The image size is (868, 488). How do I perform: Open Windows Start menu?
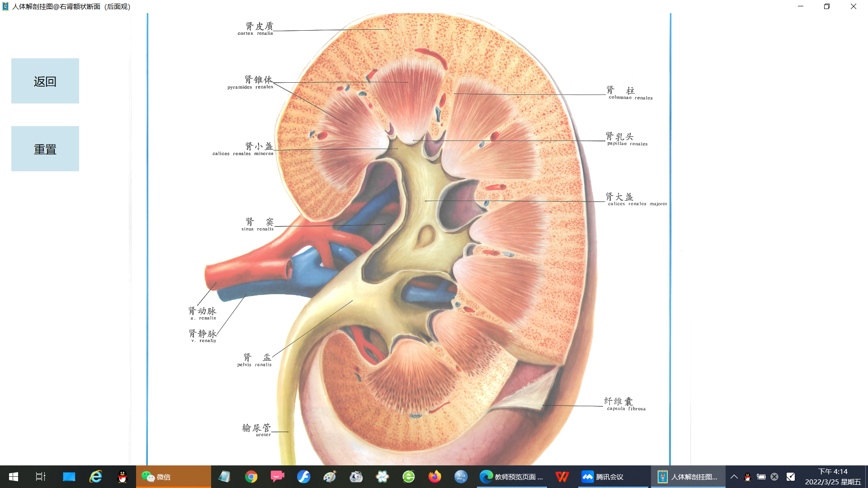coord(14,477)
